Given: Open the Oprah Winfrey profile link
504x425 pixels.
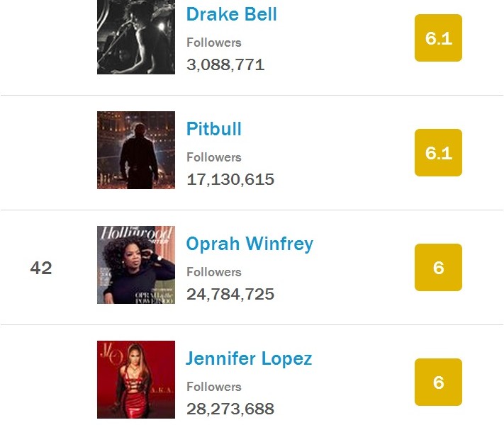Looking at the screenshot, I should point(250,244).
